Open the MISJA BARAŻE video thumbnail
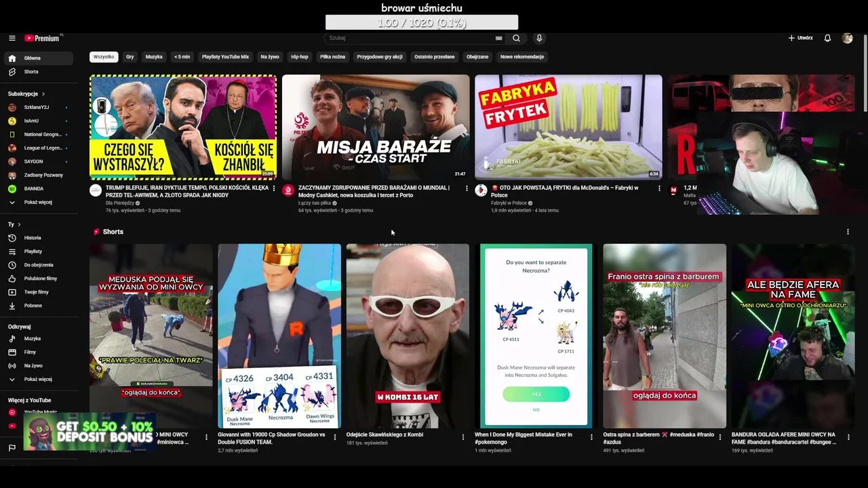The width and height of the screenshot is (868, 488). click(x=376, y=127)
